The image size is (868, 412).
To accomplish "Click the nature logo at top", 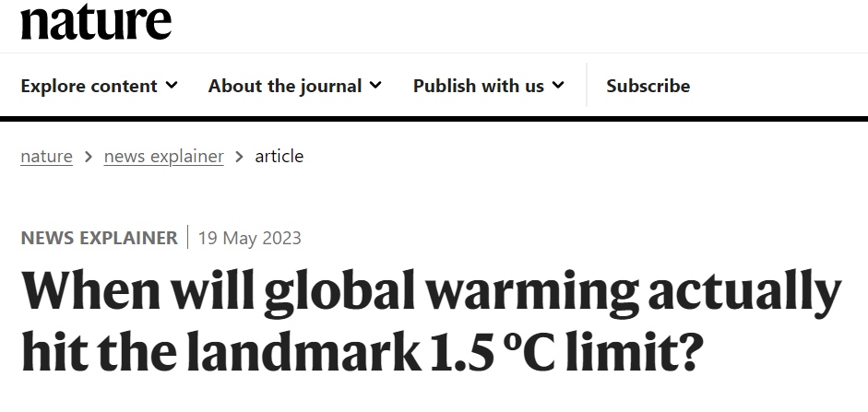I will click(x=96, y=22).
